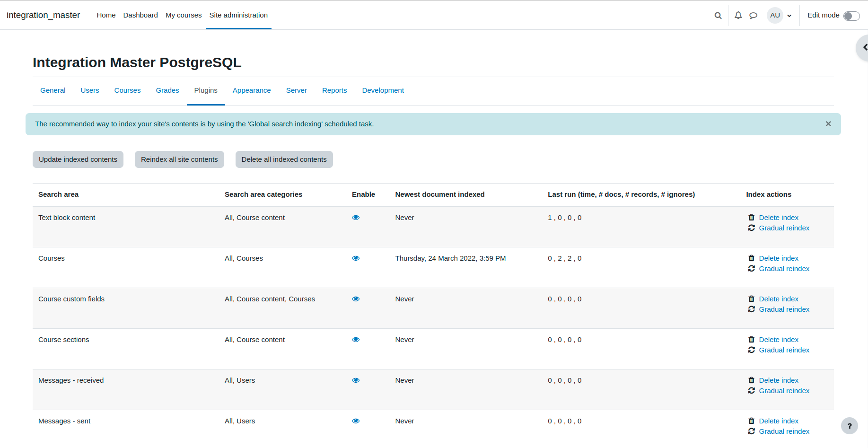Go to Home in top navigation
The height and width of the screenshot is (448, 868).
pos(106,15)
